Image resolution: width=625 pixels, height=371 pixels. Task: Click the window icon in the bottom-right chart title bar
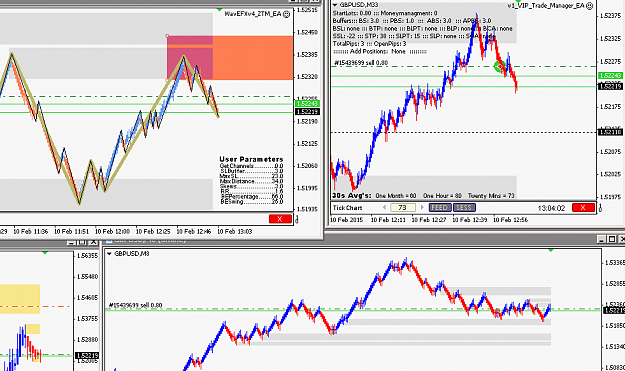[108, 241]
